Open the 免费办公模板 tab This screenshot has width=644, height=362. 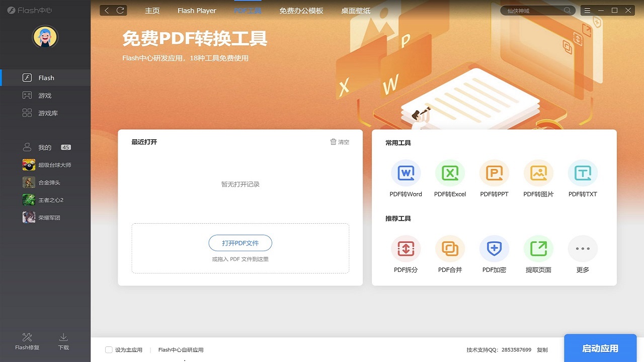click(300, 10)
